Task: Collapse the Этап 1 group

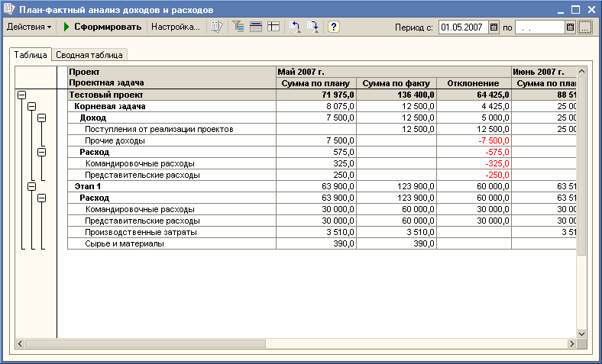Action: (x=31, y=186)
